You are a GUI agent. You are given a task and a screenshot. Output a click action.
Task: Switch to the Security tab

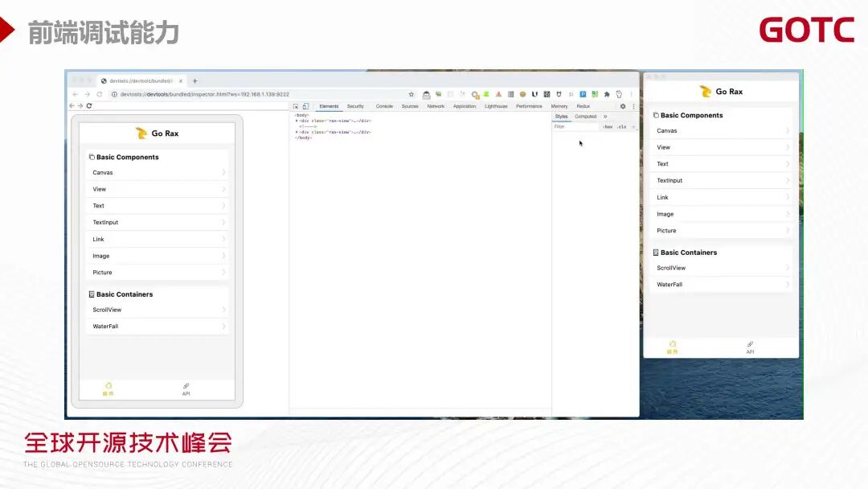click(355, 106)
